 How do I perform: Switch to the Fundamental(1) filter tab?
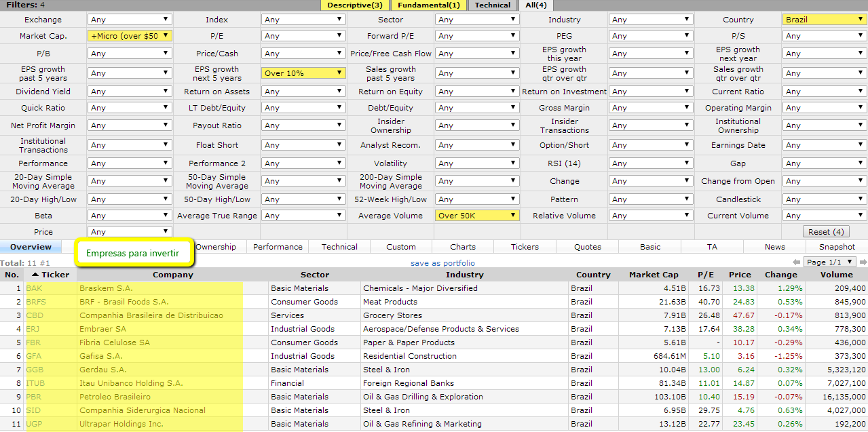coord(429,5)
